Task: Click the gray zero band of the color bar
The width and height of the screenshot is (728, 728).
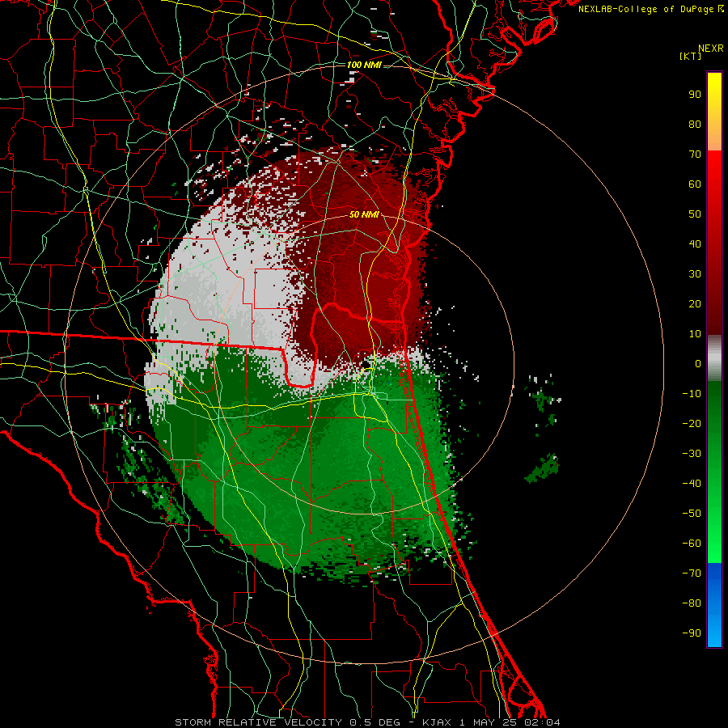Action: click(x=714, y=358)
